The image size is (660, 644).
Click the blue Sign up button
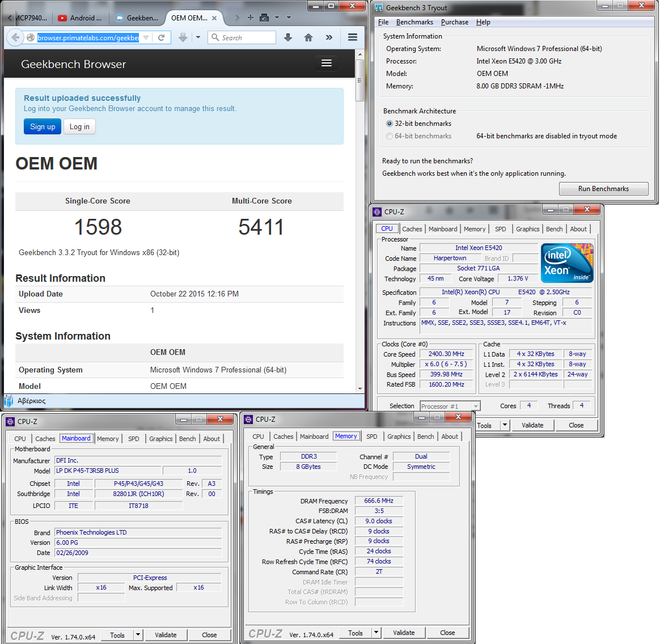point(43,126)
